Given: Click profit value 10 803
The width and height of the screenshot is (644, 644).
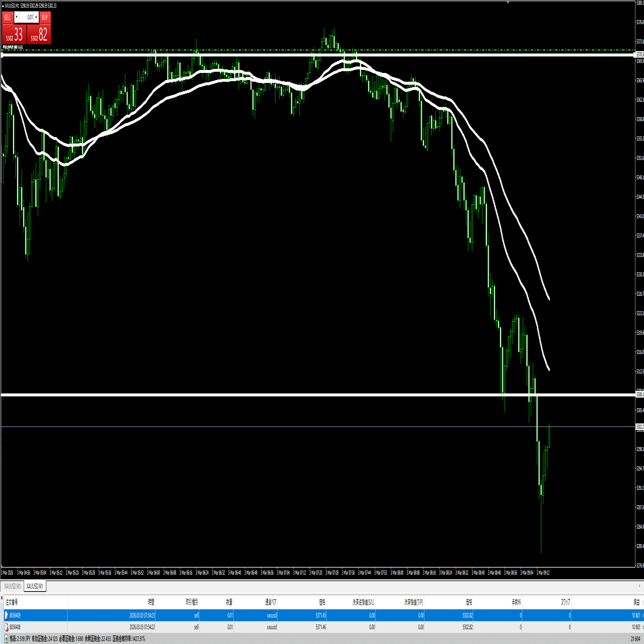Looking at the screenshot, I should pos(636,627).
